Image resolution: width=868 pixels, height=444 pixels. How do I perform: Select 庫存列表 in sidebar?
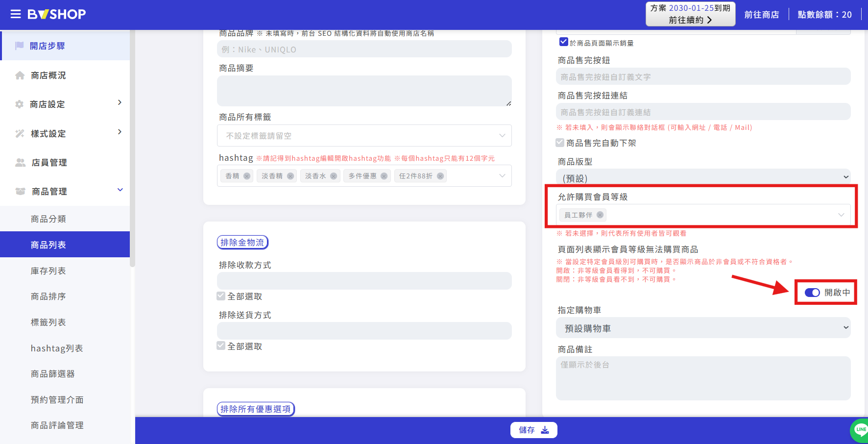point(48,271)
